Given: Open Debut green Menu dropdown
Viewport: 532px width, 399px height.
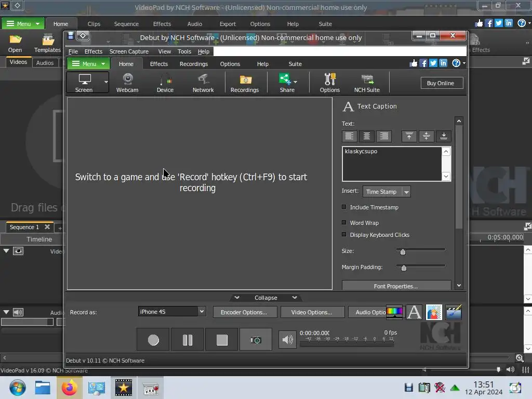Looking at the screenshot, I should coord(88,64).
